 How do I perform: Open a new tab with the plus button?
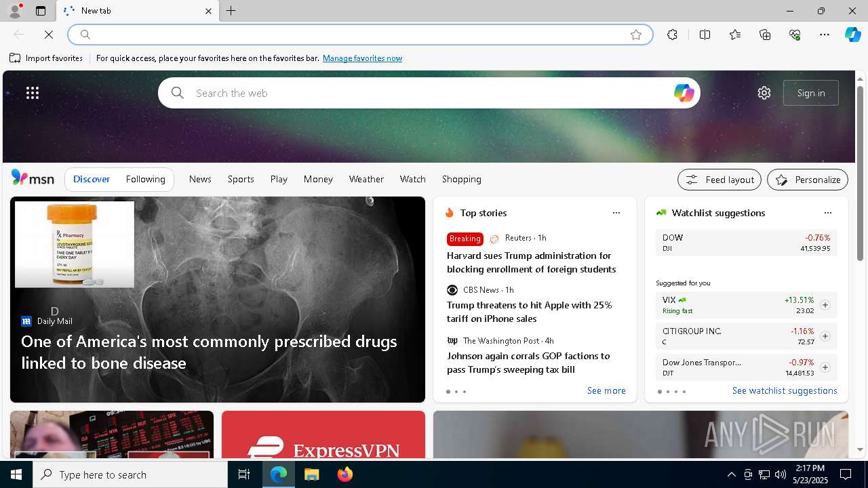tap(231, 11)
